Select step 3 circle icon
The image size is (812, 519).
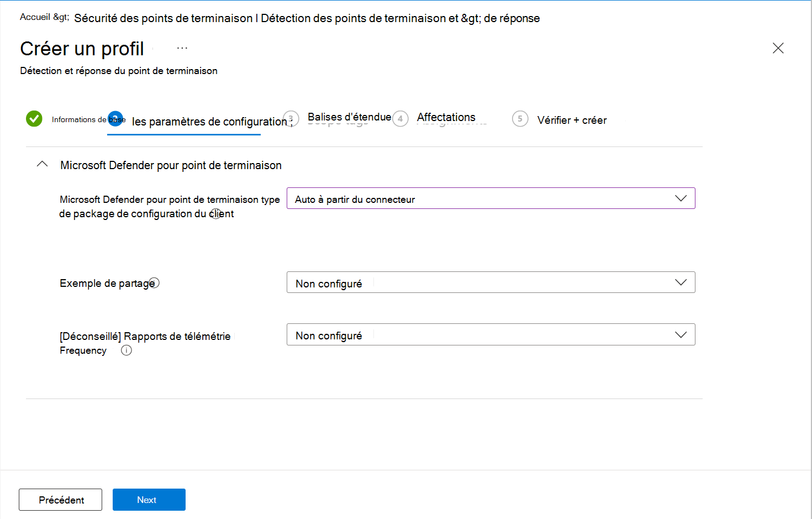291,119
